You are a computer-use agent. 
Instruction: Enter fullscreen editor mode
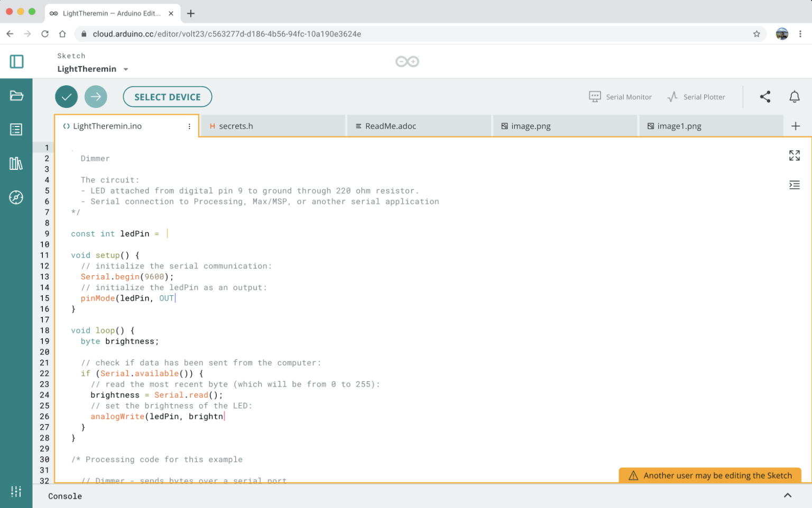pyautogui.click(x=795, y=155)
